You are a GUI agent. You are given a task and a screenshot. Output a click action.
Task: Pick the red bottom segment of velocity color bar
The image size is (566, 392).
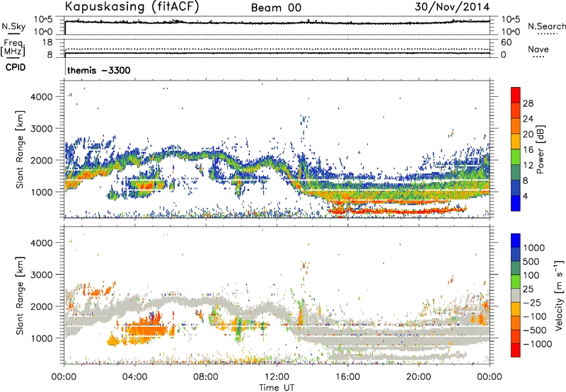[516, 350]
